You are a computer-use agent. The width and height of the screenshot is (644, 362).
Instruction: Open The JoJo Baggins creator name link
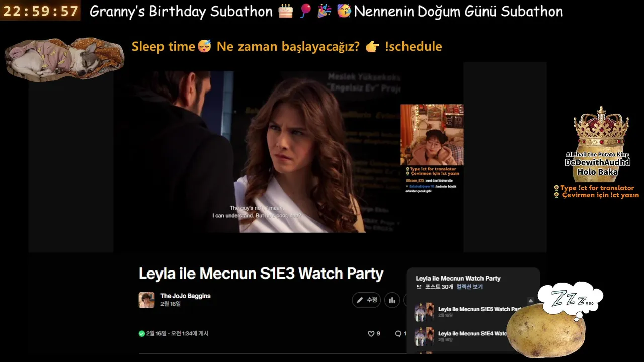click(x=186, y=296)
